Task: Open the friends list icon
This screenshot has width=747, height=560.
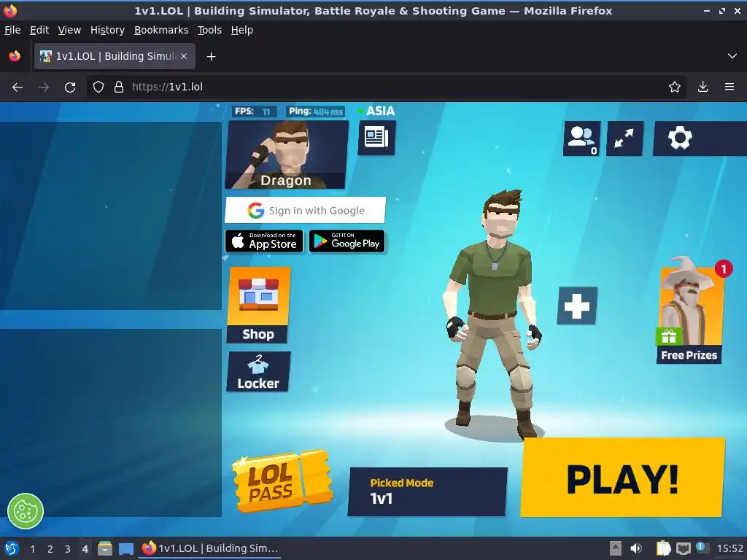Action: pos(581,139)
